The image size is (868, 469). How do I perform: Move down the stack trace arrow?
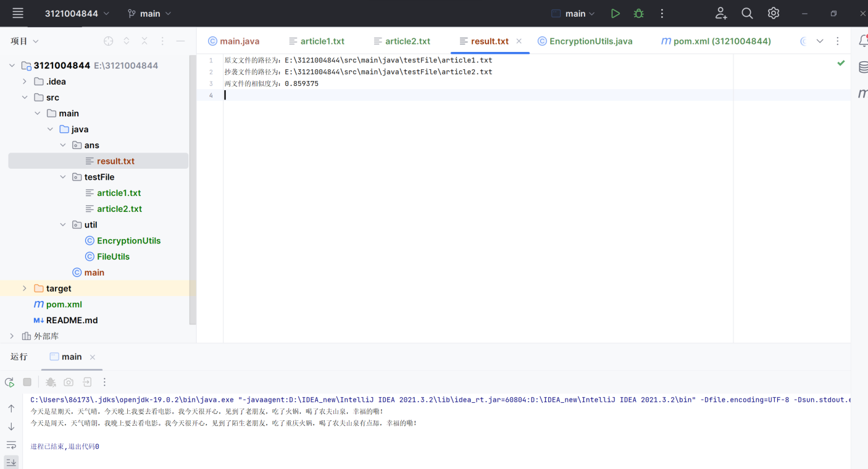pos(11,427)
